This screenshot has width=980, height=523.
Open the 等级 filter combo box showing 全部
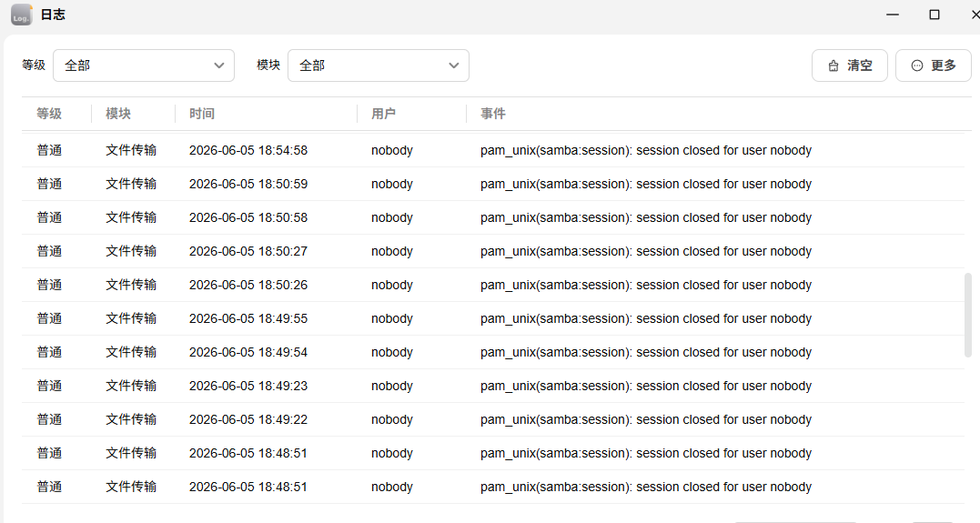pyautogui.click(x=144, y=65)
